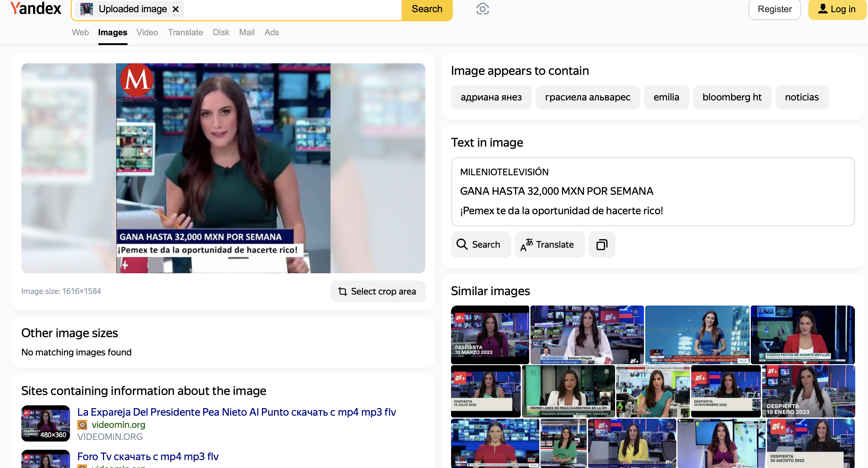This screenshot has height=468, width=868.
Task: Click '¡Pemex te da la oportunidad' text line
Action: [561, 211]
